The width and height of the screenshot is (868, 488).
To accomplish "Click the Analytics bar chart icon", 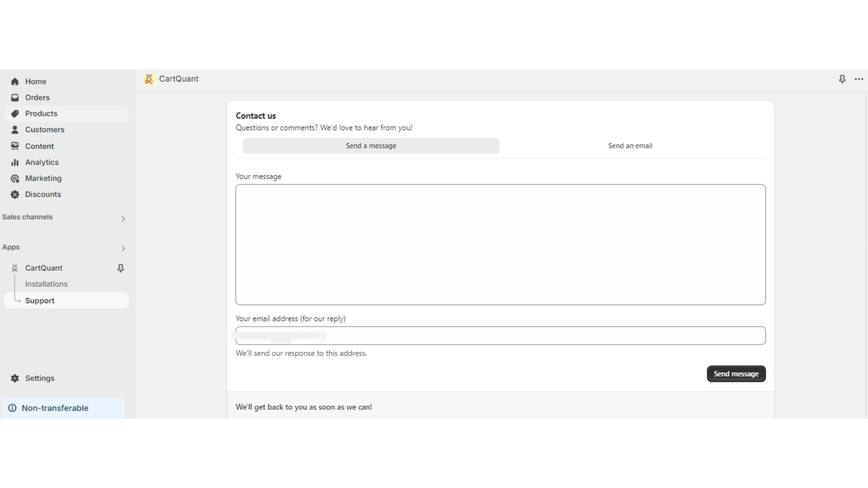I will (x=15, y=162).
